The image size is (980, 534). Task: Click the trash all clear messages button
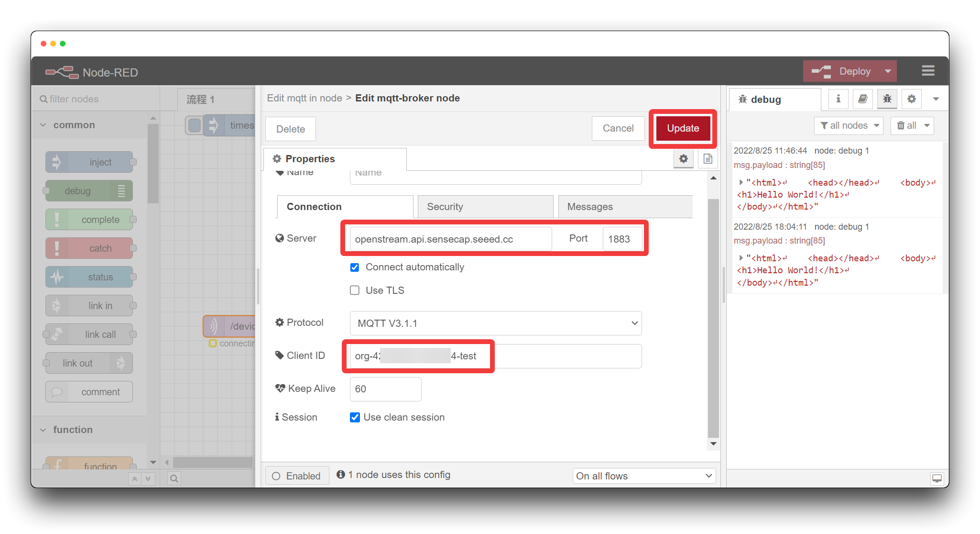click(906, 126)
